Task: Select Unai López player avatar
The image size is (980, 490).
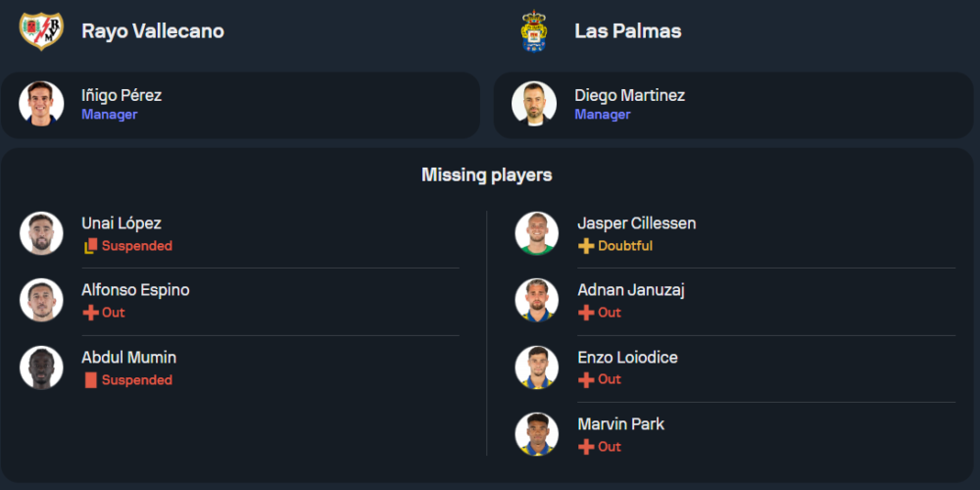Action: click(41, 233)
